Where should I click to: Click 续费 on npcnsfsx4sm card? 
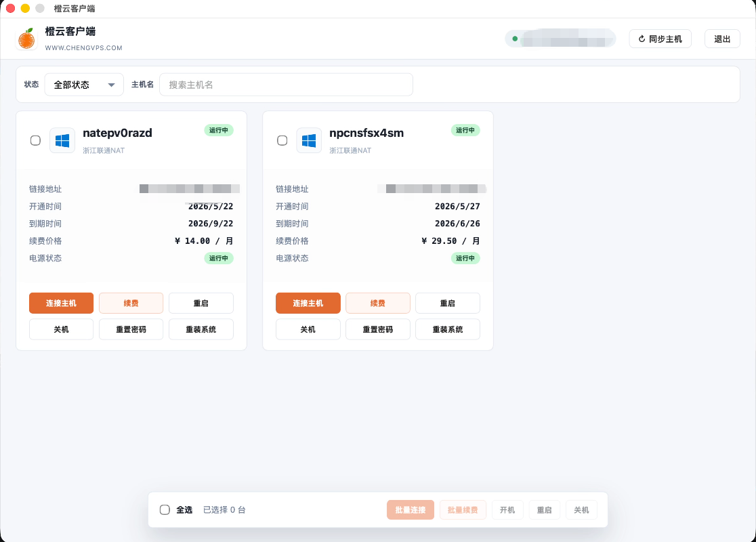(377, 304)
